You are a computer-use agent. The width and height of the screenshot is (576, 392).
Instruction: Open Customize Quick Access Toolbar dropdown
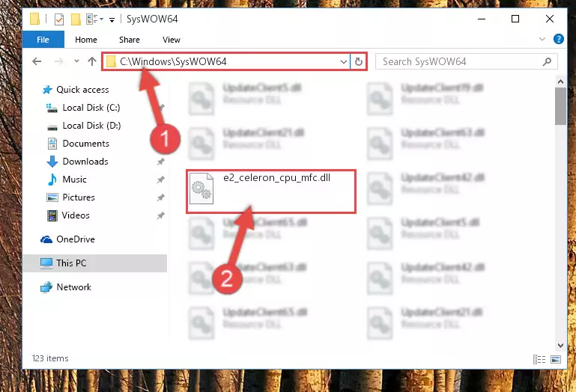112,19
